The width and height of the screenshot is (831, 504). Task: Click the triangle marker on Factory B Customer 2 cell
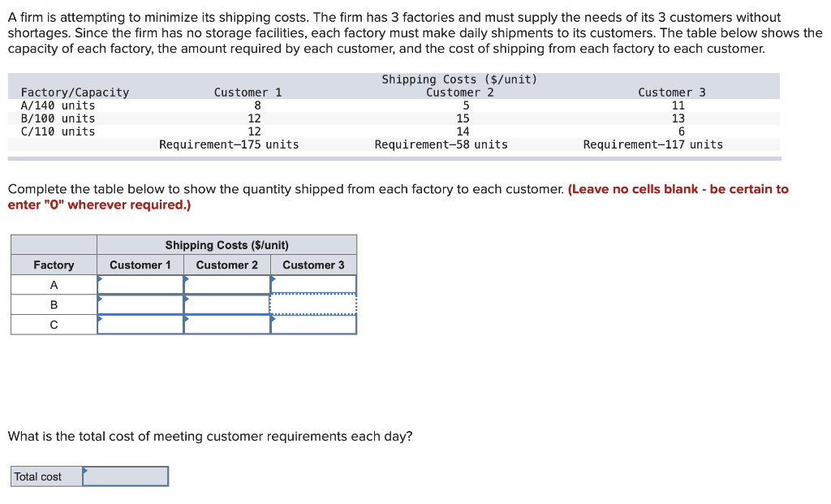[x=187, y=299]
